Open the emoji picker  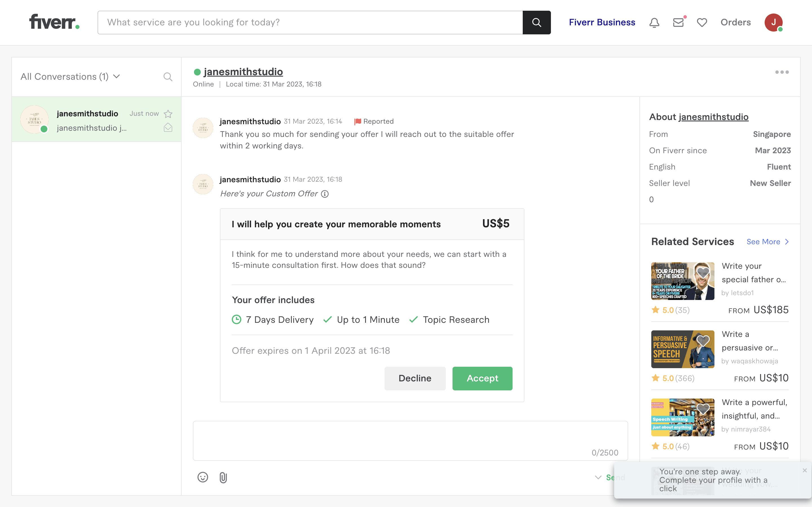pos(203,477)
